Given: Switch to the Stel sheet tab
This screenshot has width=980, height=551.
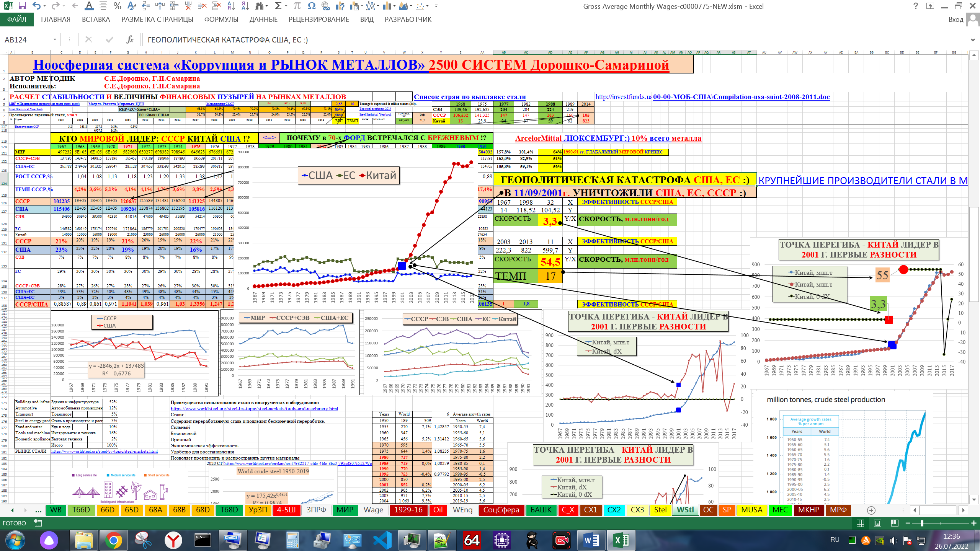Looking at the screenshot, I should tap(660, 510).
